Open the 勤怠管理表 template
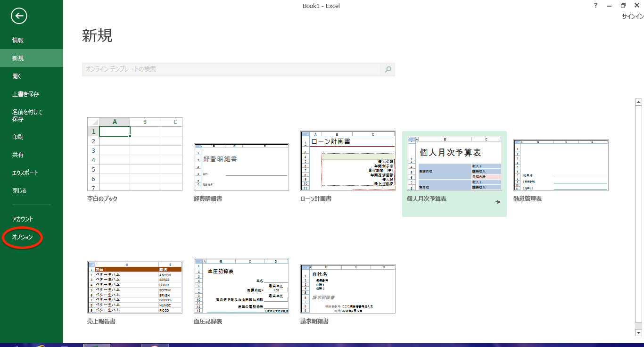The width and height of the screenshot is (644, 347). (x=561, y=165)
